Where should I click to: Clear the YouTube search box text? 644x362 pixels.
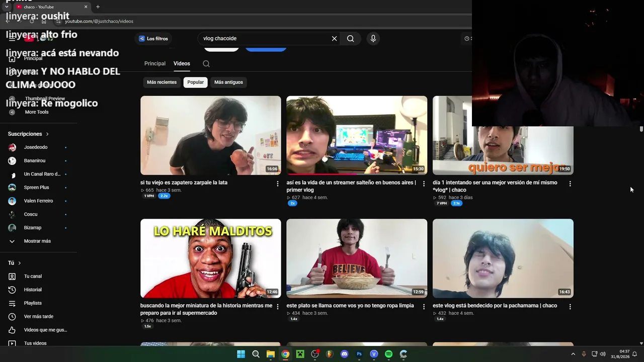coord(334,38)
